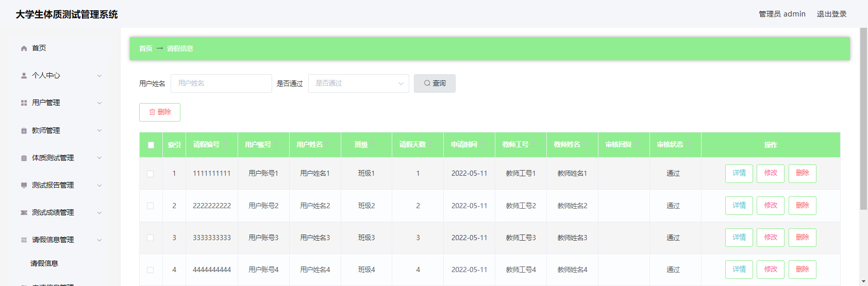Click the monitor icon for 测试报告管理
The height and width of the screenshot is (286, 868).
(24, 186)
